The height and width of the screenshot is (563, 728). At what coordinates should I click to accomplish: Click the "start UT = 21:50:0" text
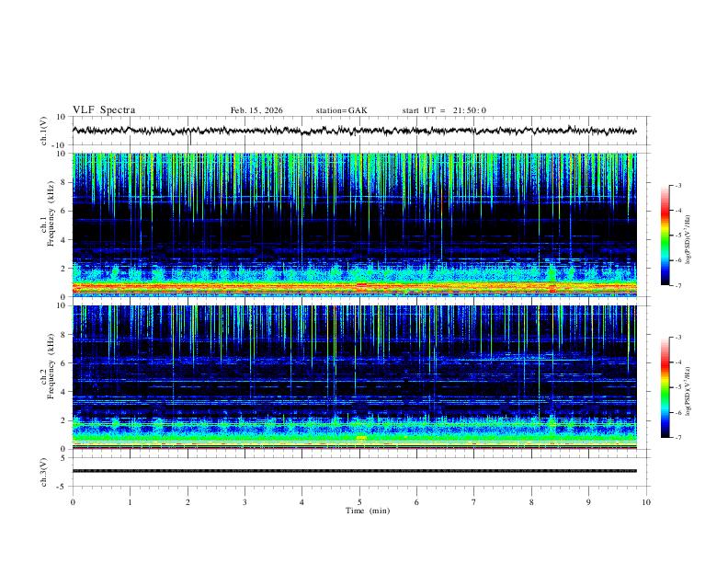444,110
